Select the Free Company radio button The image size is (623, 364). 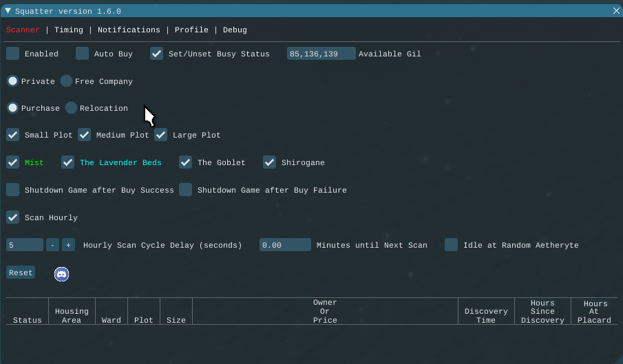click(x=66, y=81)
